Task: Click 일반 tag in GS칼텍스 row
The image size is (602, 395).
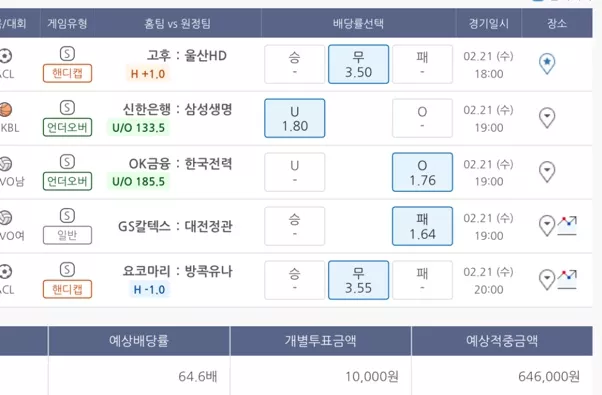Action: pos(67,235)
